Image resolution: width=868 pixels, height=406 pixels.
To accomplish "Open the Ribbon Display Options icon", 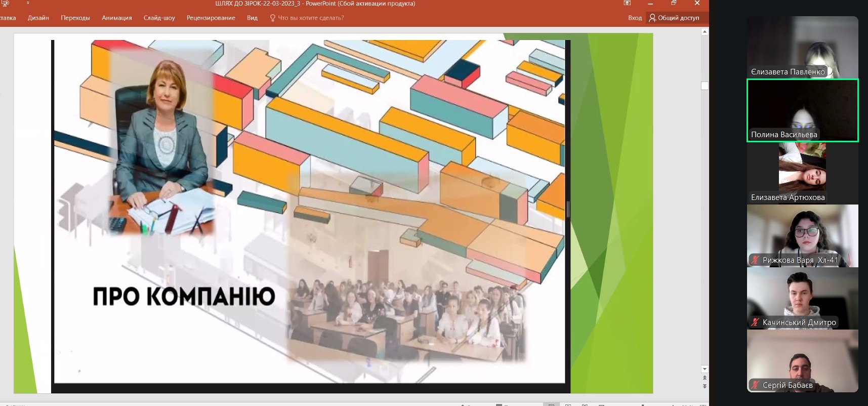I will [x=627, y=3].
